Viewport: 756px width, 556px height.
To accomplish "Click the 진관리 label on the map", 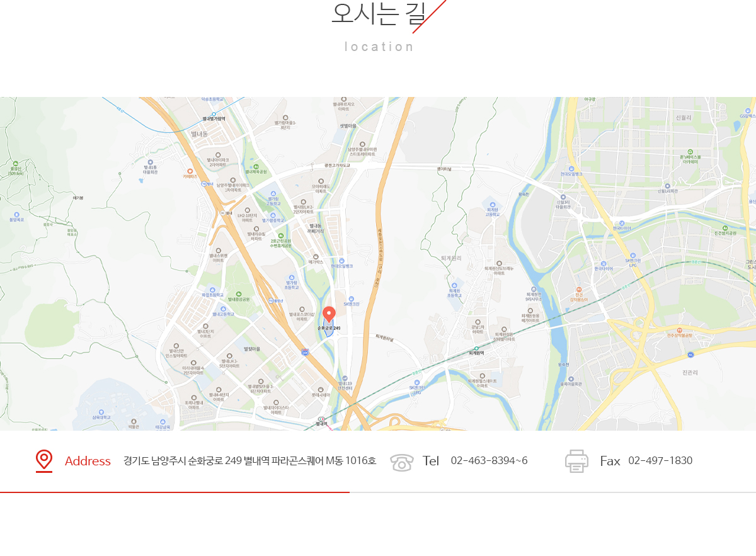I will coord(691,372).
